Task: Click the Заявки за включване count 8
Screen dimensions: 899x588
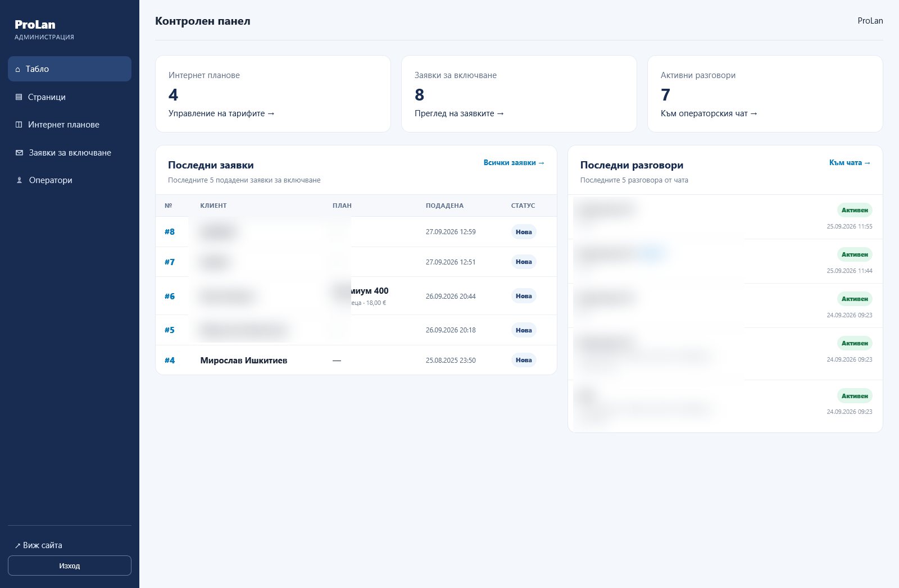Action: pyautogui.click(x=419, y=95)
